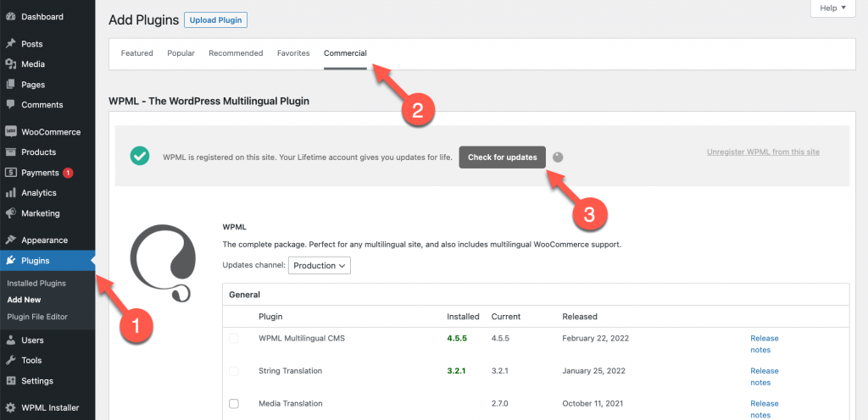
Task: Click the Comments bubble icon
Action: point(10,104)
